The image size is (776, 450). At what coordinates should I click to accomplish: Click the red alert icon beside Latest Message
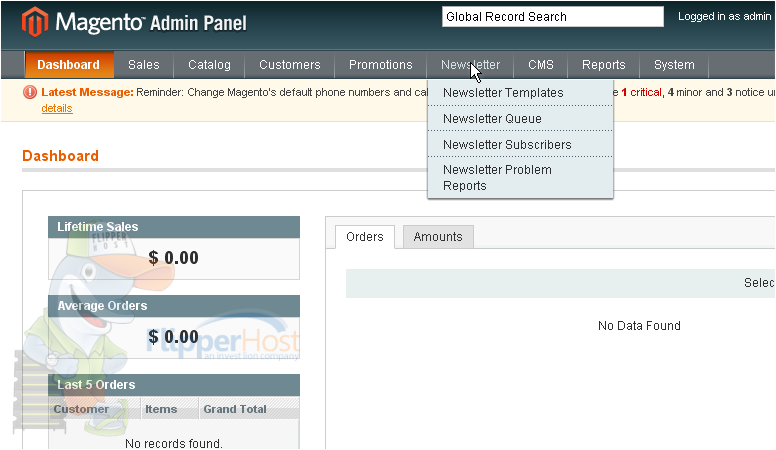click(30, 92)
